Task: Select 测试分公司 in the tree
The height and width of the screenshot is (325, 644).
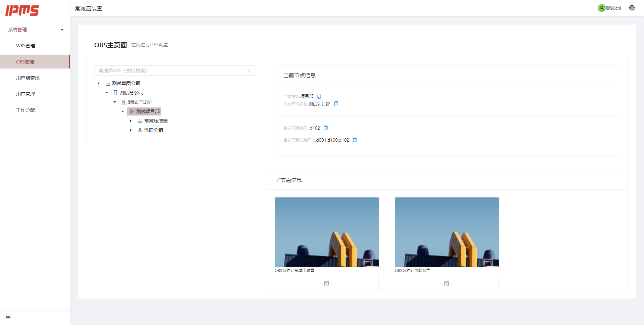Action: click(132, 93)
